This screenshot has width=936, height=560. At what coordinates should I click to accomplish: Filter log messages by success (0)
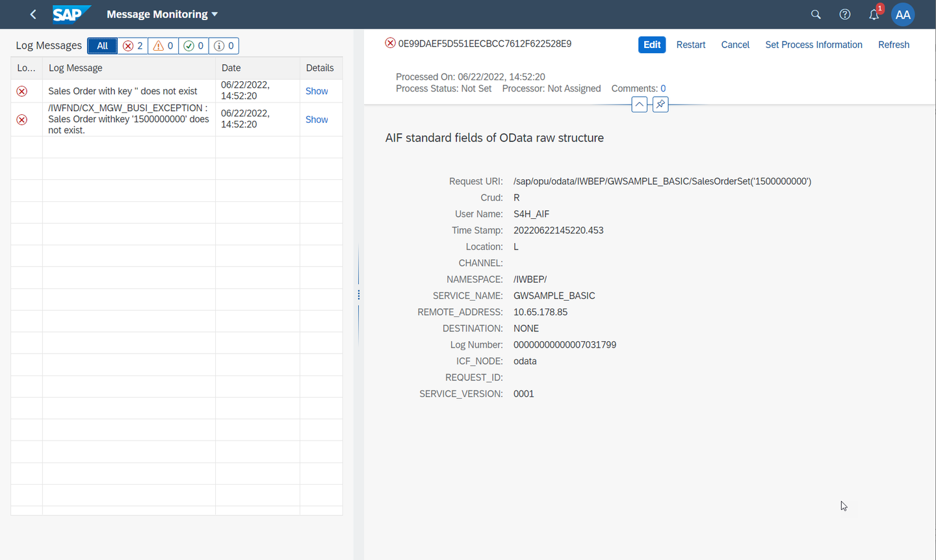[193, 45]
